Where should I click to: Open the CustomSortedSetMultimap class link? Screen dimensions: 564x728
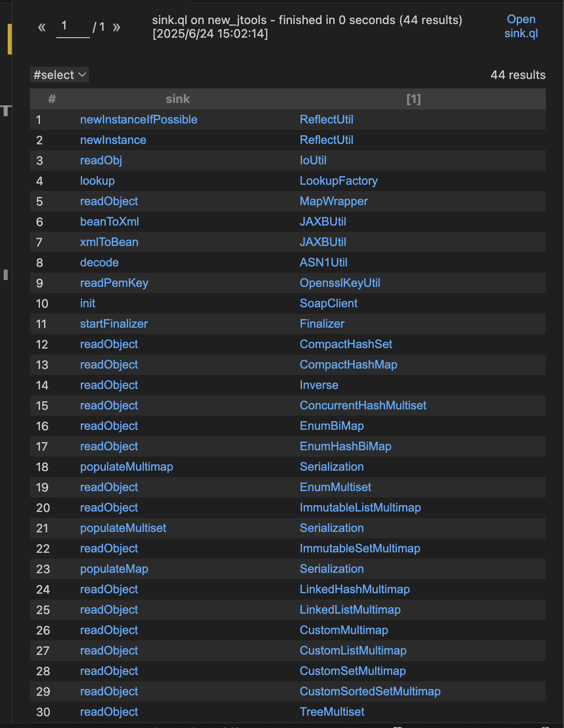pos(370,691)
